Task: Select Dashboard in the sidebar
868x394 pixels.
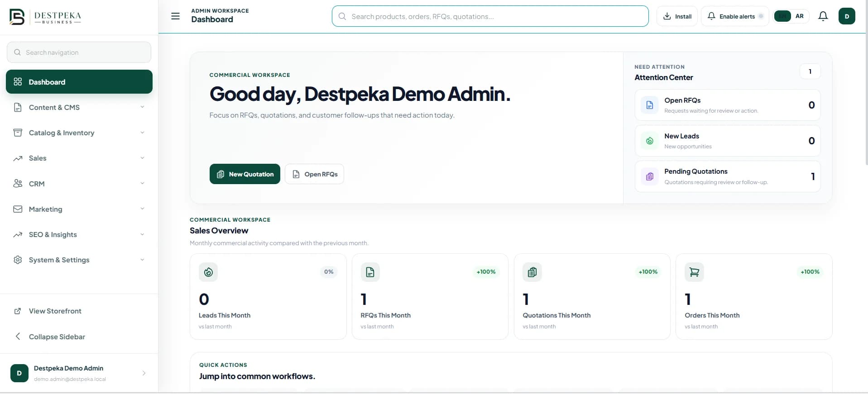Action: pos(79,82)
